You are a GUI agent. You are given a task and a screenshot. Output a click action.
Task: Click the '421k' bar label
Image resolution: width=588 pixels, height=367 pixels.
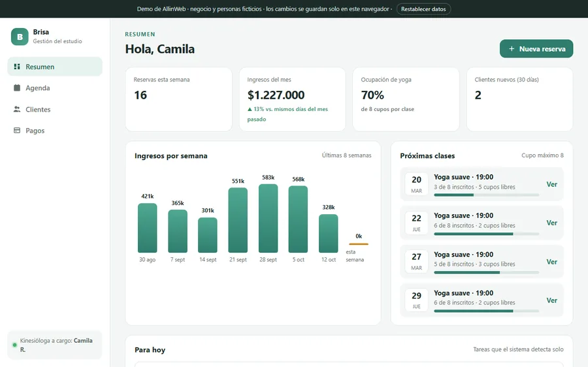pos(148,196)
